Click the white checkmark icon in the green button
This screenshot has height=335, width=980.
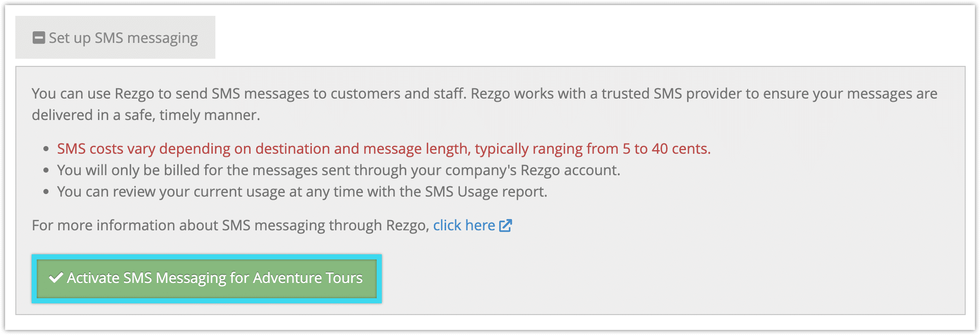click(56, 278)
